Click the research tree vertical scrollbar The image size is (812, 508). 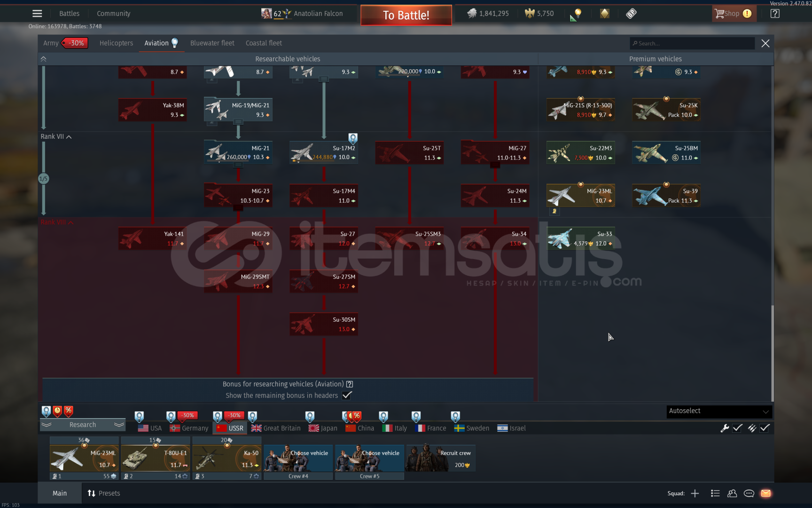click(772, 353)
